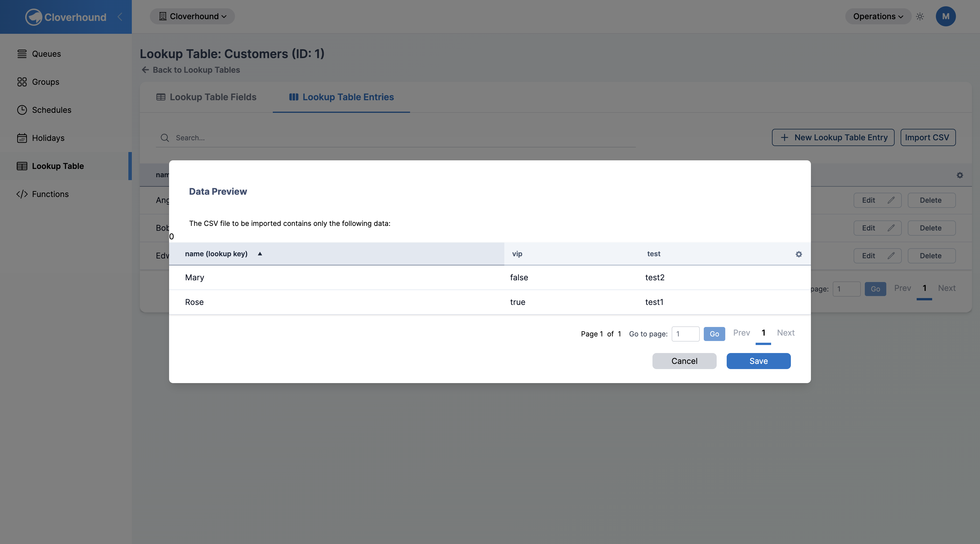Click background table page number input

[x=846, y=289]
